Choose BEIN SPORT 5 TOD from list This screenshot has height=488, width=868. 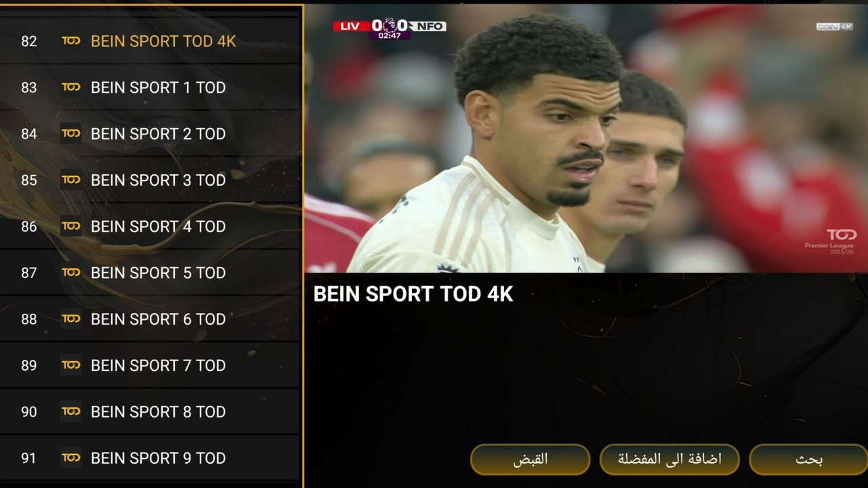(149, 272)
